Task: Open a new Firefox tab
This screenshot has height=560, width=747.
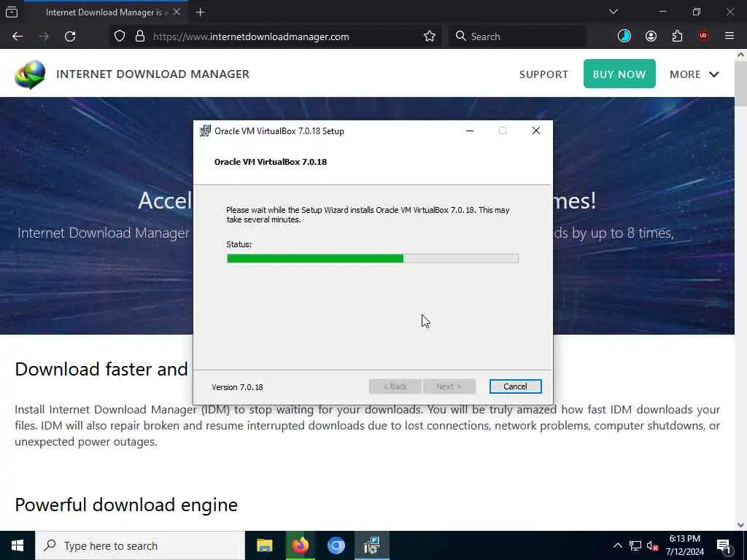Action: coord(200,12)
